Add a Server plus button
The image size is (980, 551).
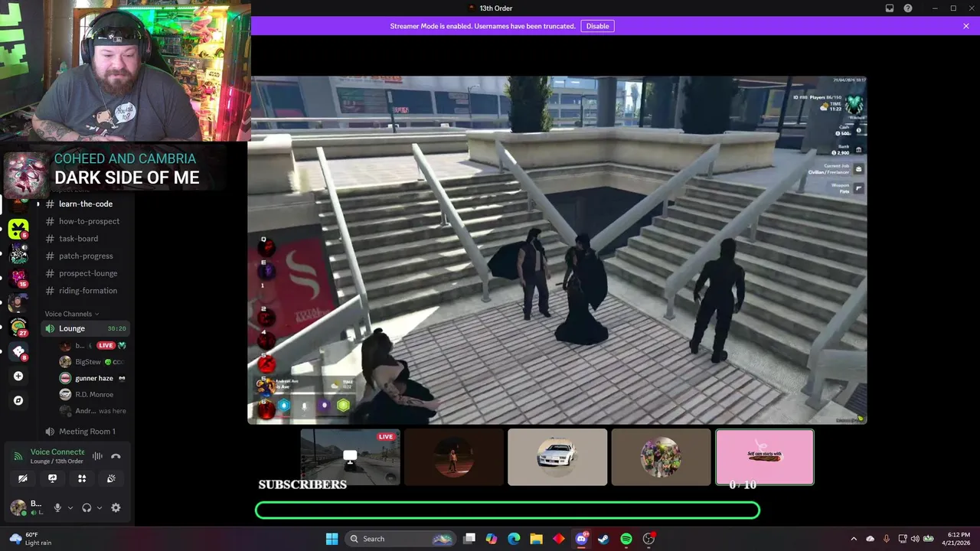pos(18,376)
